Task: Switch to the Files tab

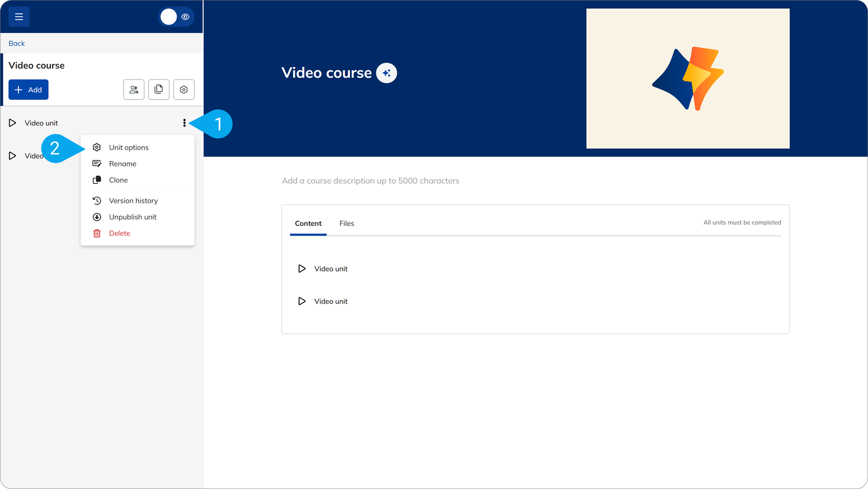Action: [347, 223]
